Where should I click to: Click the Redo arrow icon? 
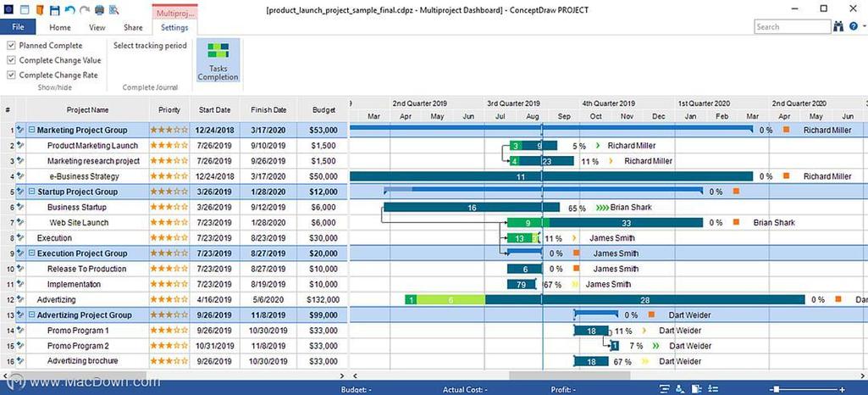pyautogui.click(x=85, y=10)
